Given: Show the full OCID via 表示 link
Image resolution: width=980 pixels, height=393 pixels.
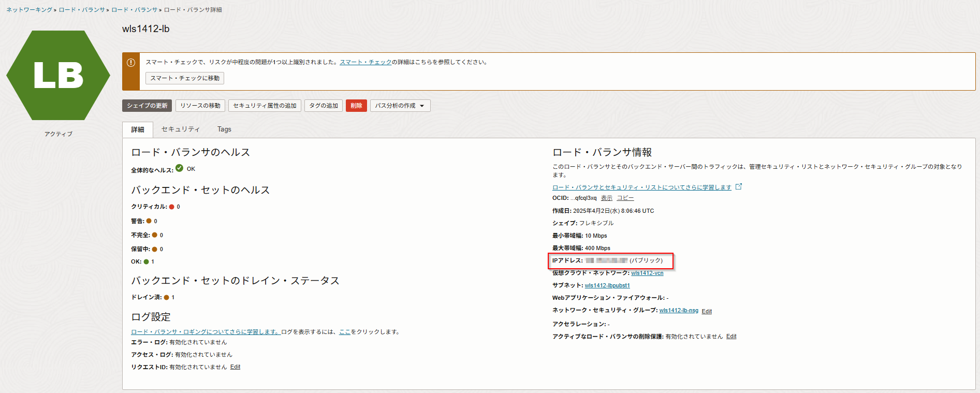Looking at the screenshot, I should (x=606, y=198).
